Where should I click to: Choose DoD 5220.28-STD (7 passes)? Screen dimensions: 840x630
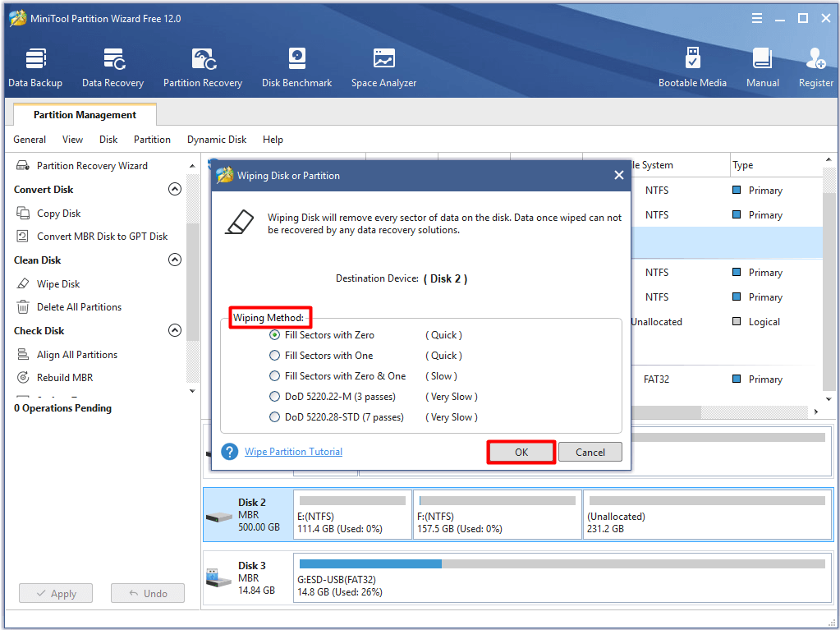[x=274, y=416]
